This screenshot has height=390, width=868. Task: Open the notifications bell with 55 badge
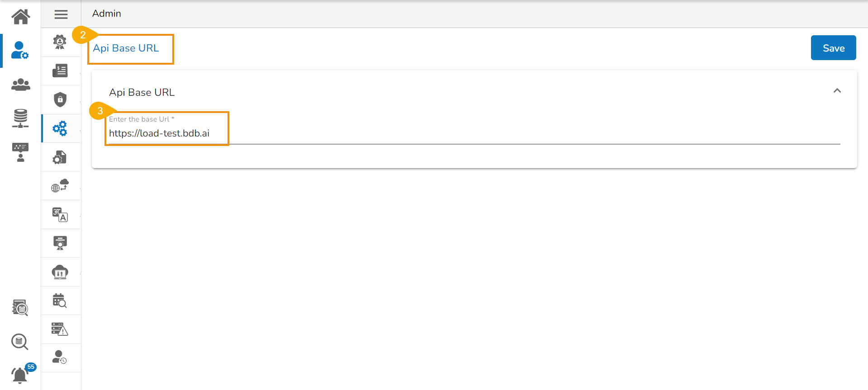pyautogui.click(x=19, y=375)
